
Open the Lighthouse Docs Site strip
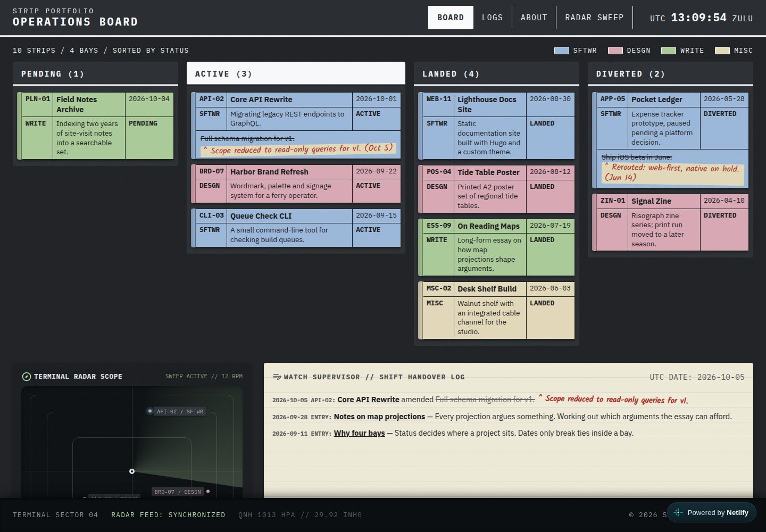click(x=496, y=126)
